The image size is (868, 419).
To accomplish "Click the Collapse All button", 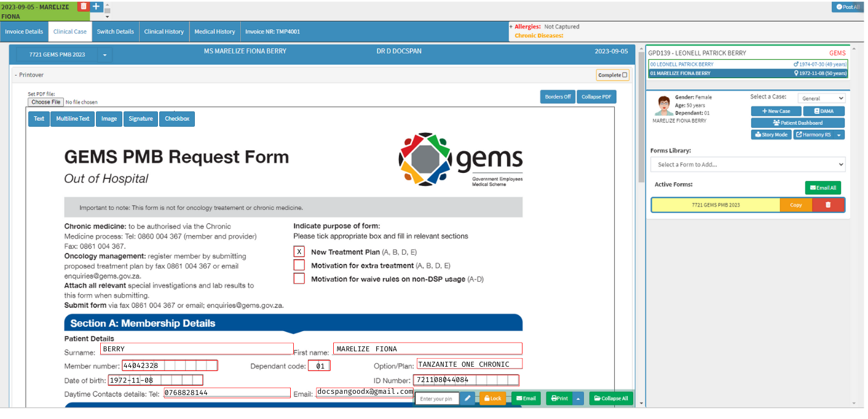I will (x=611, y=398).
